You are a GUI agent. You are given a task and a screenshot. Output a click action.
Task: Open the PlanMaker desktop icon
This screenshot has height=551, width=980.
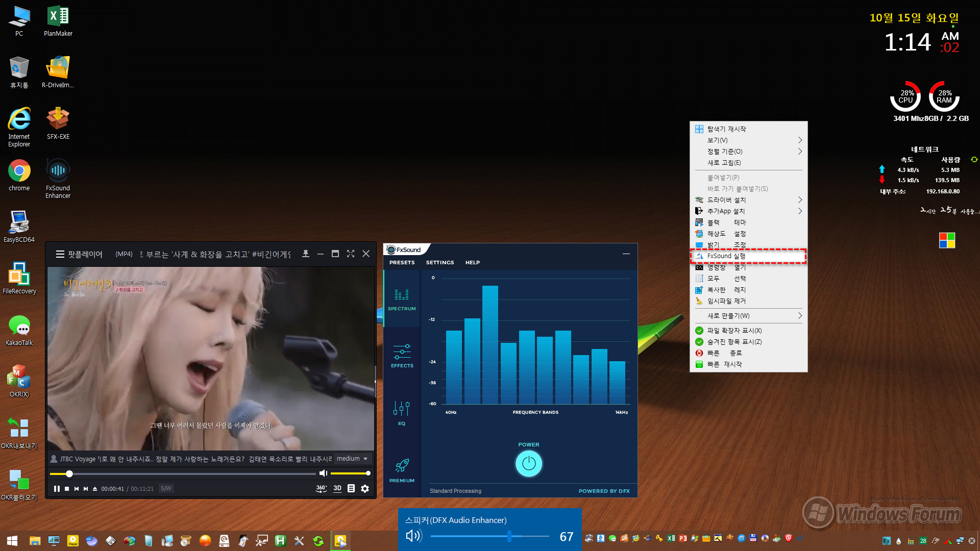[x=58, y=21]
